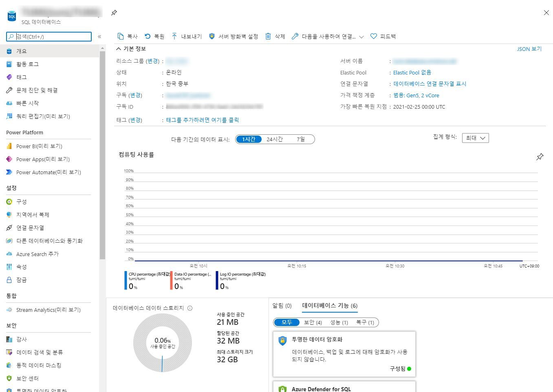Image resolution: width=553 pixels, height=392 pixels.
Task: Click 구독 (변경) link
Action: (136, 95)
